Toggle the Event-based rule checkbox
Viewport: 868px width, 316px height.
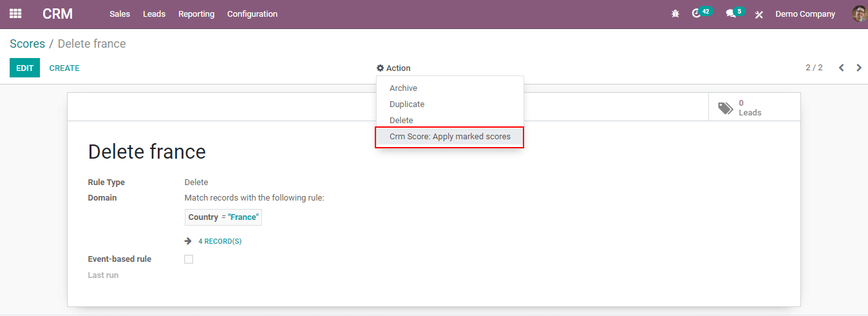(189, 259)
